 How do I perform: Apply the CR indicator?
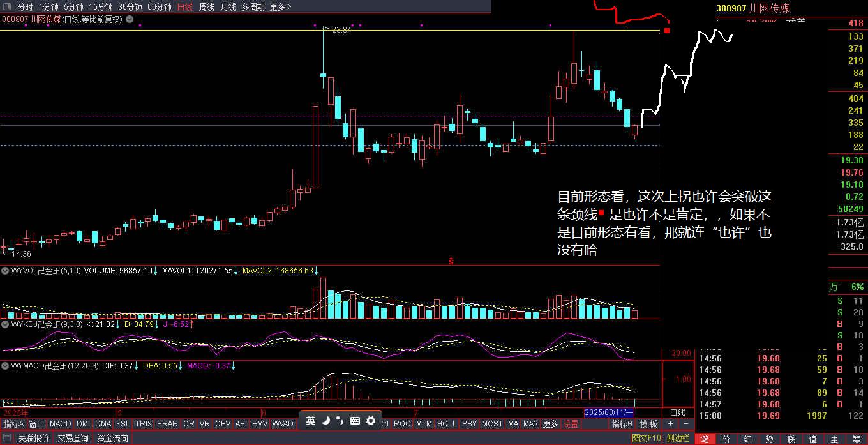click(189, 424)
